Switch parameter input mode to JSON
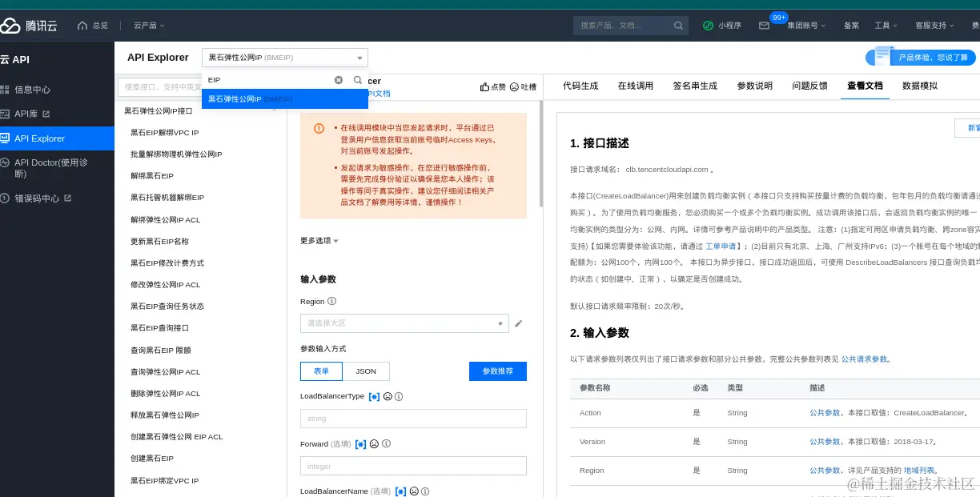This screenshot has height=497, width=980. click(x=366, y=371)
